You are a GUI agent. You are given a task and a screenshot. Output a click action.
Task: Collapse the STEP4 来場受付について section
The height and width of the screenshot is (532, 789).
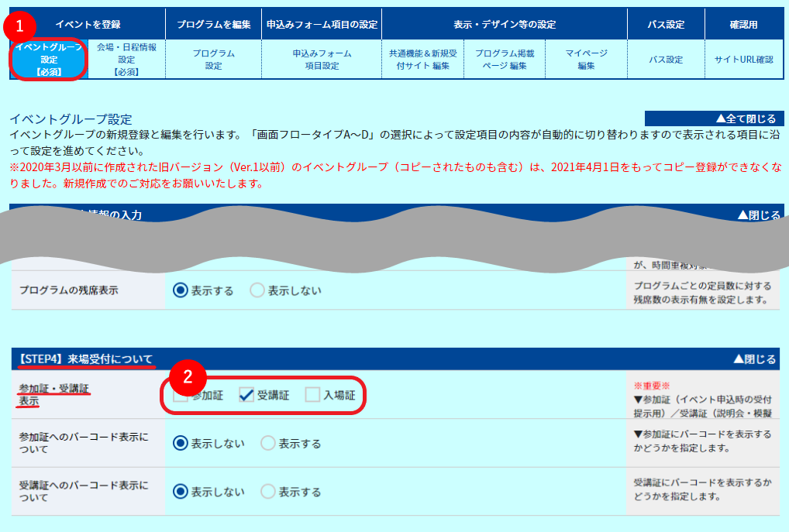pos(754,359)
